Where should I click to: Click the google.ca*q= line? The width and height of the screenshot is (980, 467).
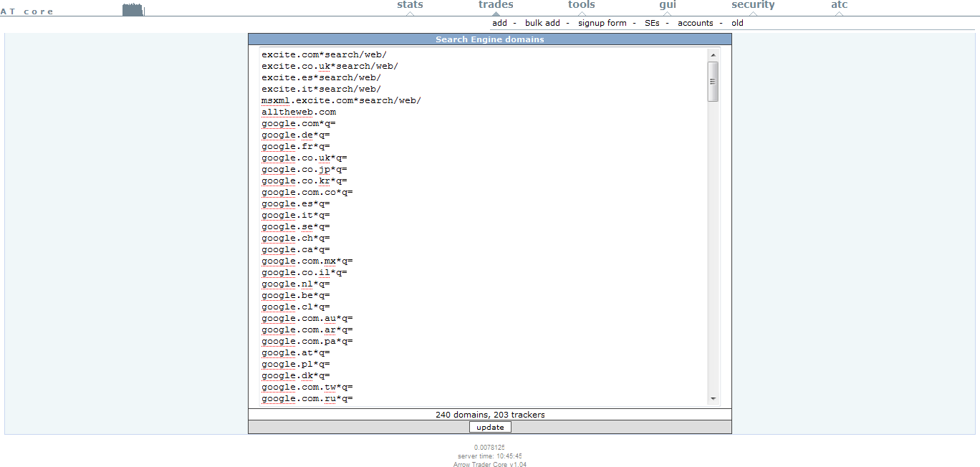point(296,249)
